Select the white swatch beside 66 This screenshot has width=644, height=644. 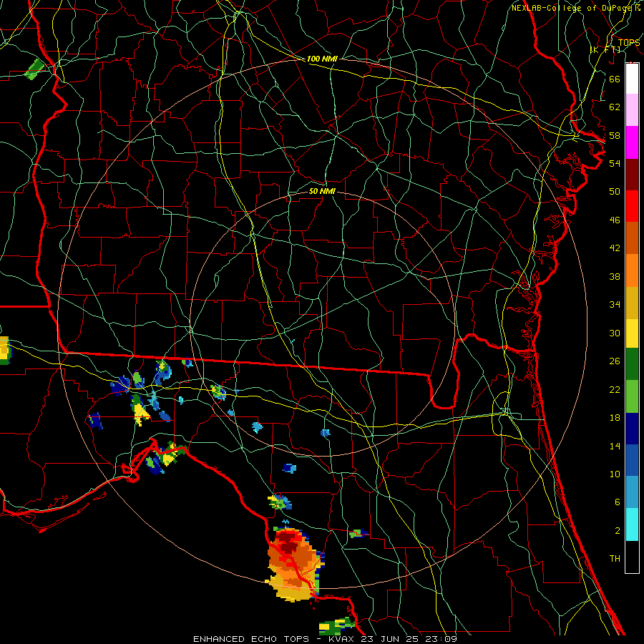coord(632,79)
